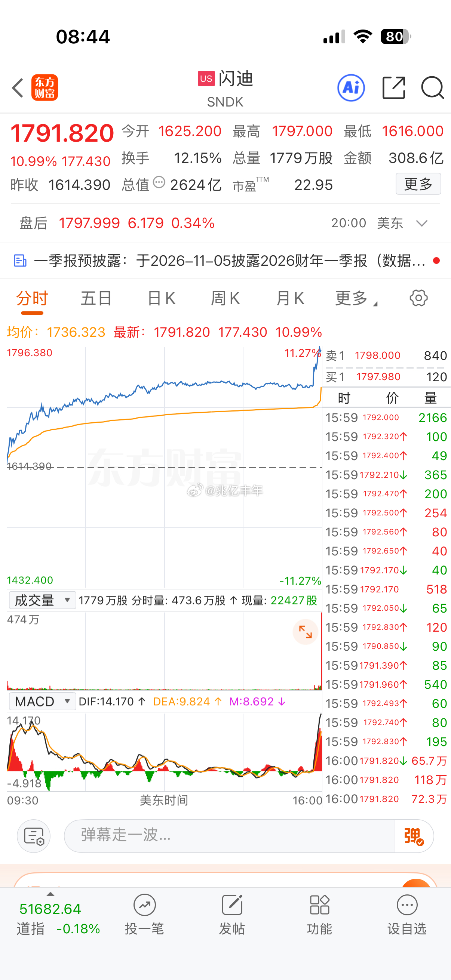
Task: Tap the 市盈TTM 22.95 value
Action: [283, 185]
